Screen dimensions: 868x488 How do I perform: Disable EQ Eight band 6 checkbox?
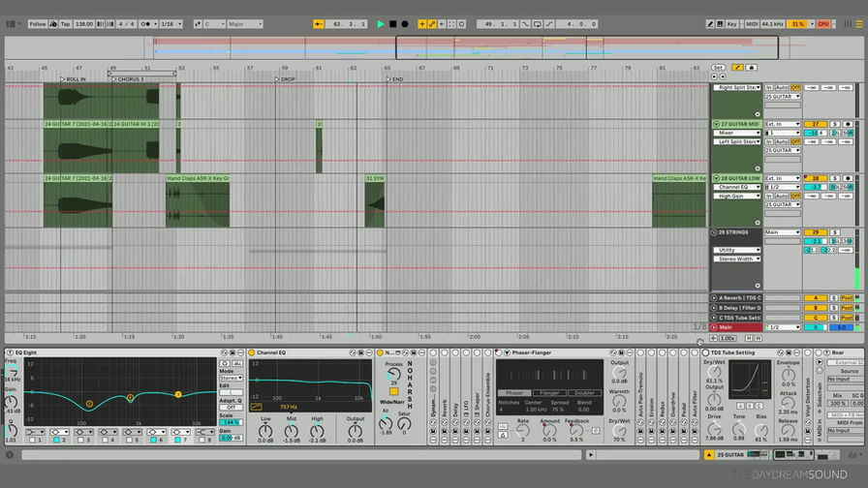coord(153,440)
